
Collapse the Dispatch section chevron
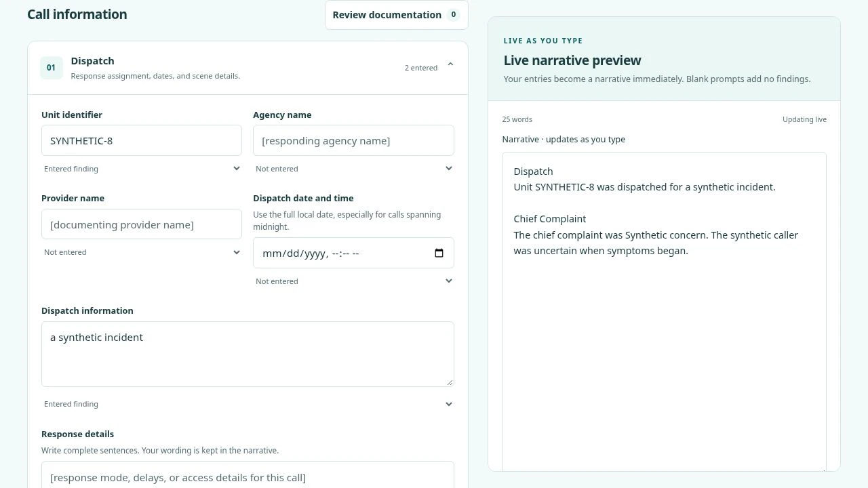click(x=450, y=65)
